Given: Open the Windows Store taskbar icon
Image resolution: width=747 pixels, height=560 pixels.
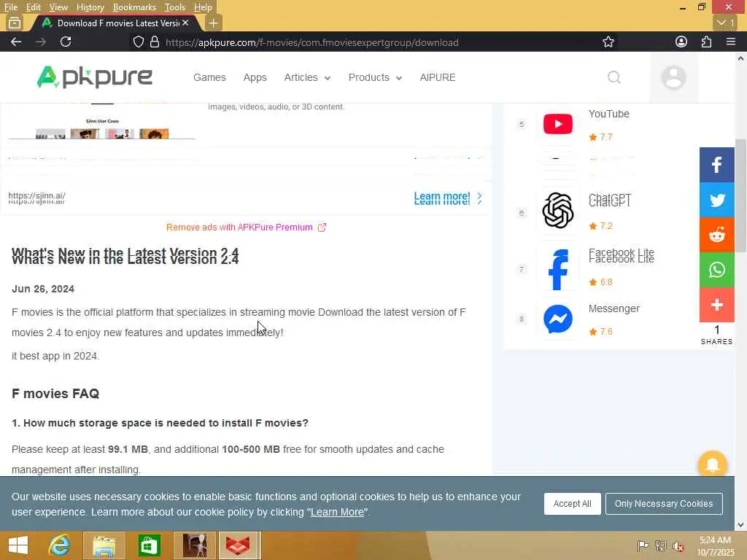Looking at the screenshot, I should point(149,545).
